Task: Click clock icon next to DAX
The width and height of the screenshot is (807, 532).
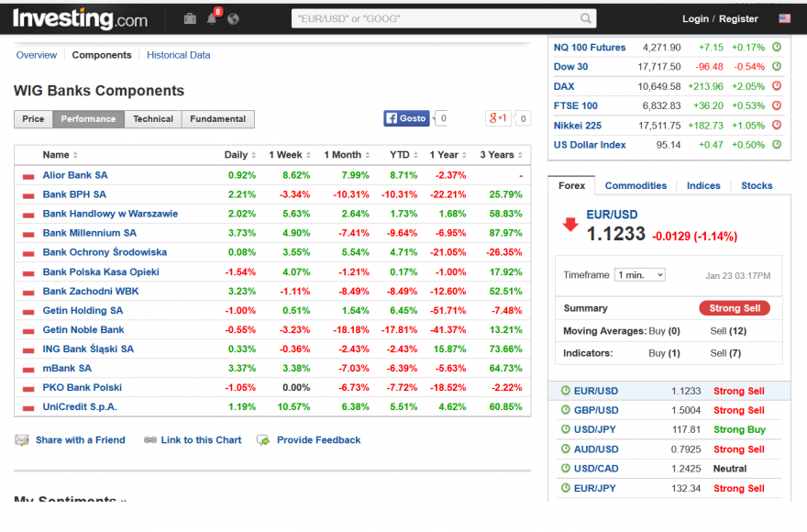Action: pyautogui.click(x=777, y=85)
